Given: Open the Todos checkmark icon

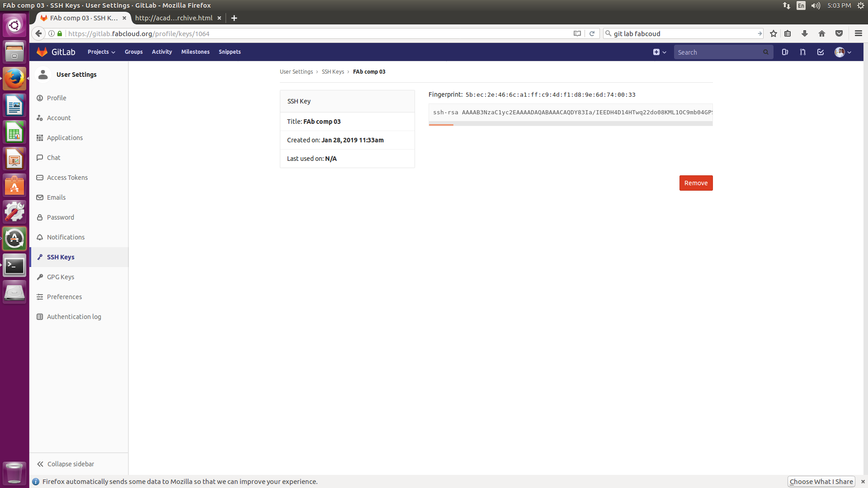Looking at the screenshot, I should click(x=821, y=52).
